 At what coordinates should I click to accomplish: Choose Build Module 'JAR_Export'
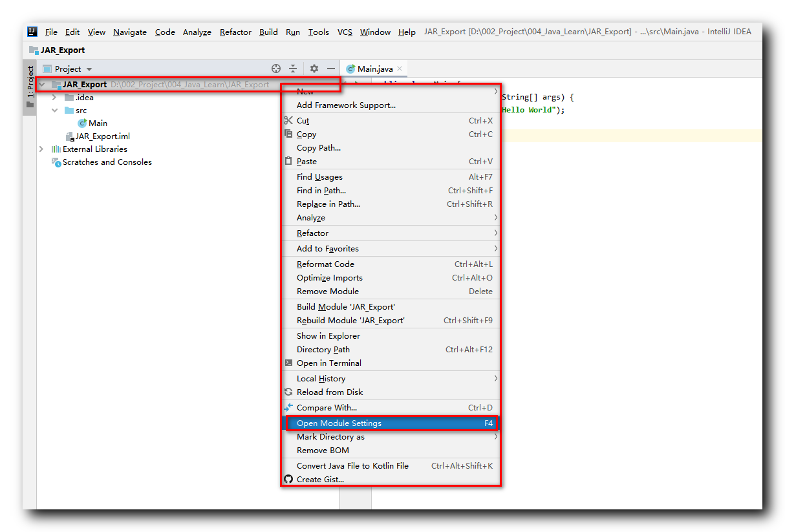(x=391, y=306)
